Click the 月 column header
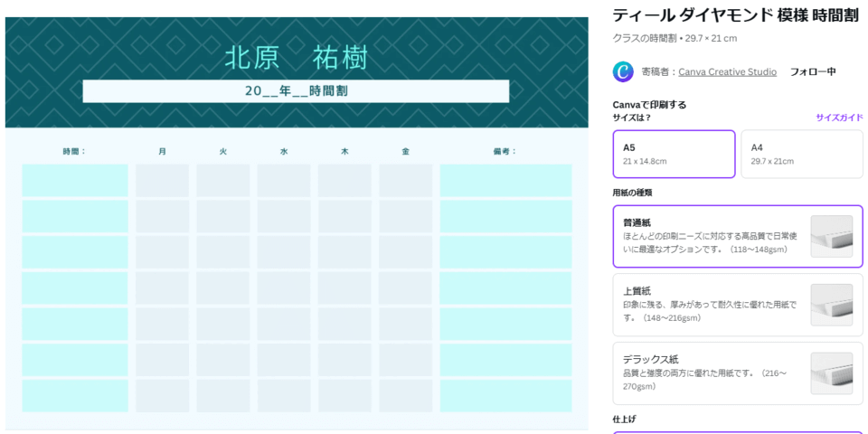The image size is (868, 434). pyautogui.click(x=162, y=151)
